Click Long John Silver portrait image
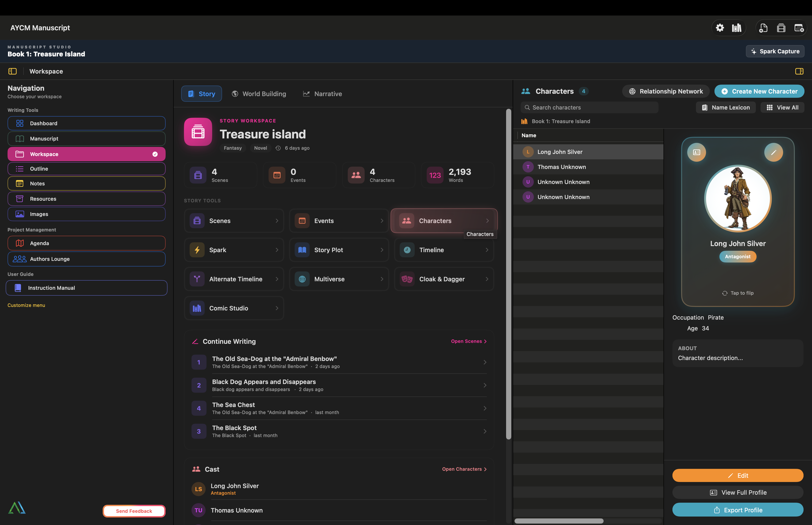The height and width of the screenshot is (525, 812). click(738, 198)
